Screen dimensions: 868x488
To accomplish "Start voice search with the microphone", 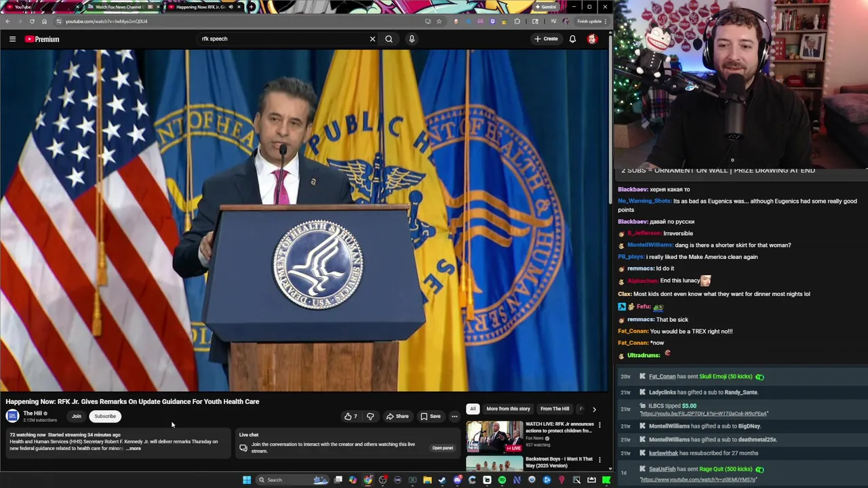I will 412,39.
